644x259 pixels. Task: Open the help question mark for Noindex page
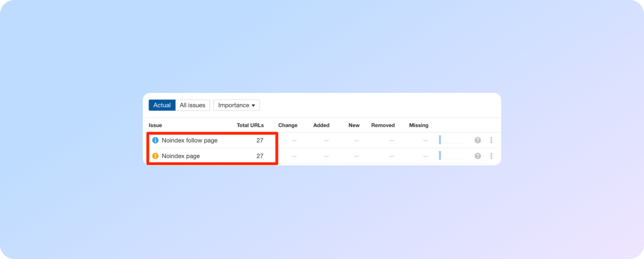(478, 156)
